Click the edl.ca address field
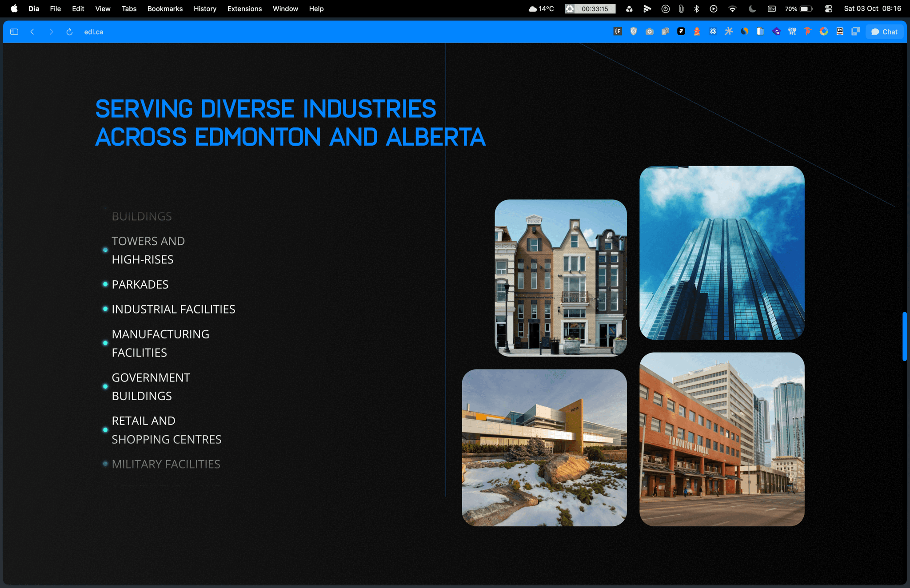The width and height of the screenshot is (910, 588). pyautogui.click(x=94, y=32)
